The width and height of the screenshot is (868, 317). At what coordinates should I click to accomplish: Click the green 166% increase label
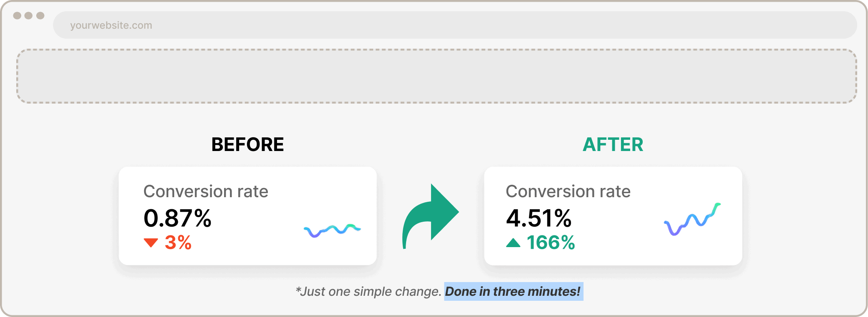point(551,243)
